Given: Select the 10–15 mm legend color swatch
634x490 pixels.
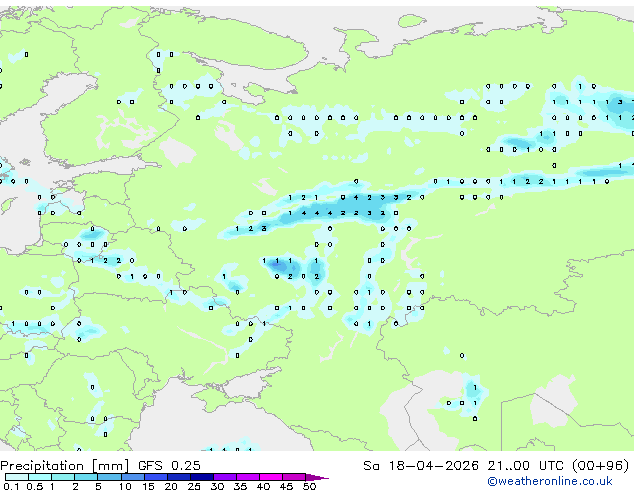Looking at the screenshot, I should coord(132,477).
